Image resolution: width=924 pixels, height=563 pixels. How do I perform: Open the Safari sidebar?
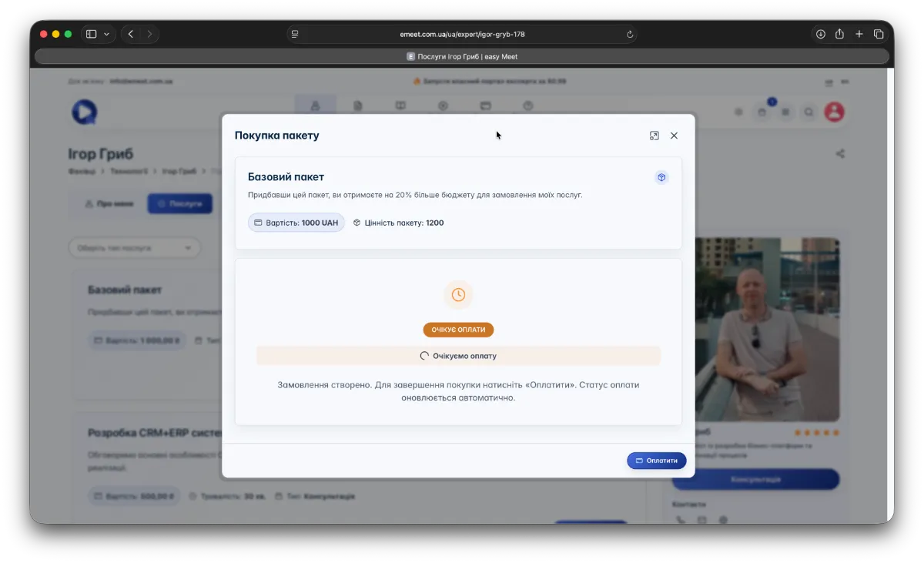[x=91, y=34]
